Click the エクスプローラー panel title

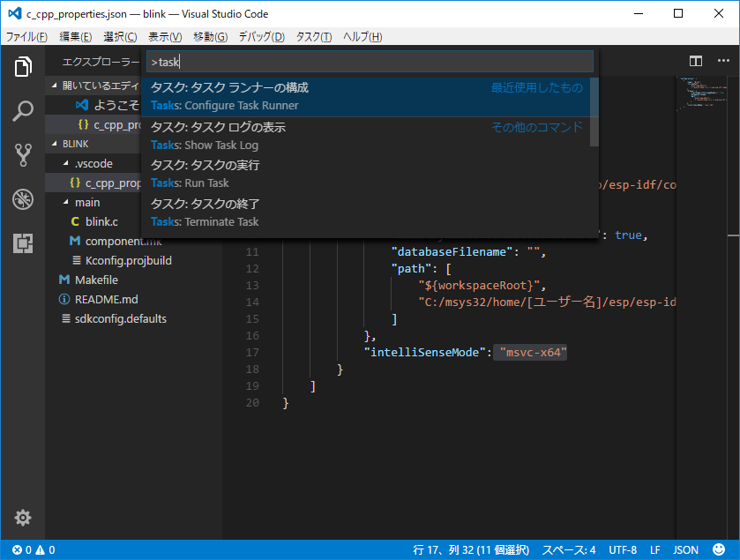101,62
